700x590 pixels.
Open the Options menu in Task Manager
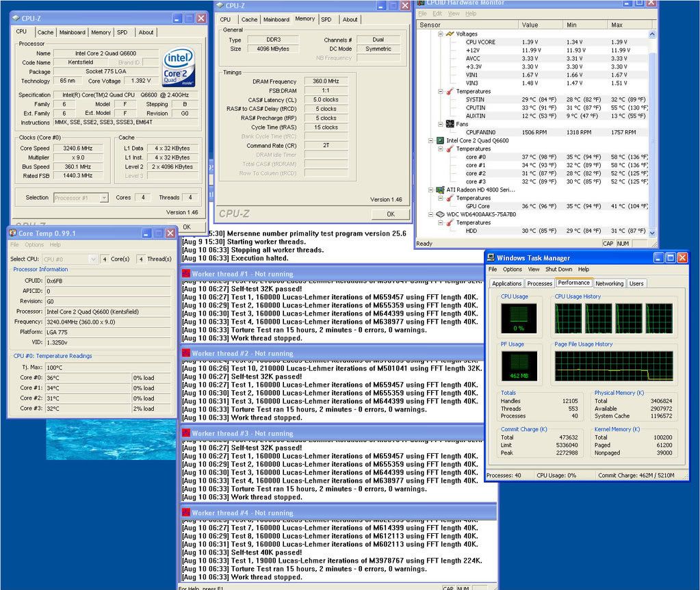coord(512,269)
